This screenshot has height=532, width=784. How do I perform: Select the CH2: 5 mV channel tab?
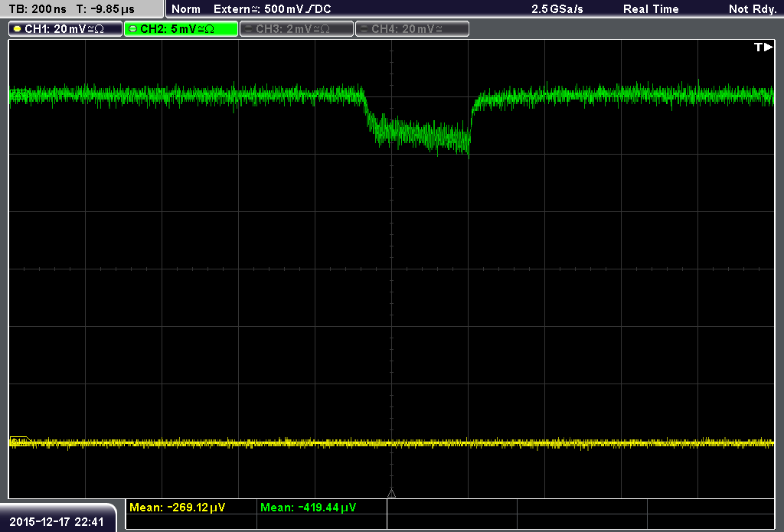point(181,29)
